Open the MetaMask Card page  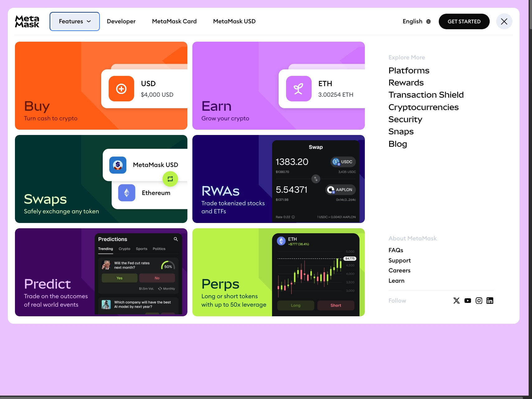pyautogui.click(x=174, y=21)
